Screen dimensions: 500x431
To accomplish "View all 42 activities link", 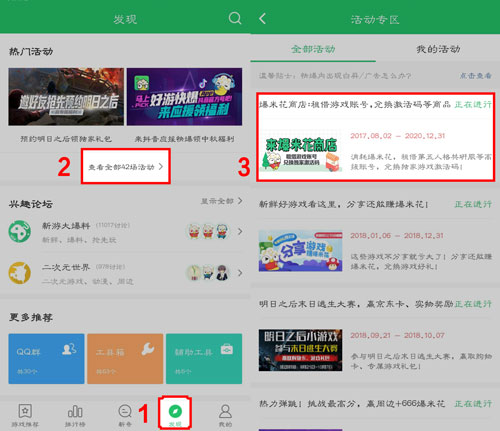I will [126, 166].
